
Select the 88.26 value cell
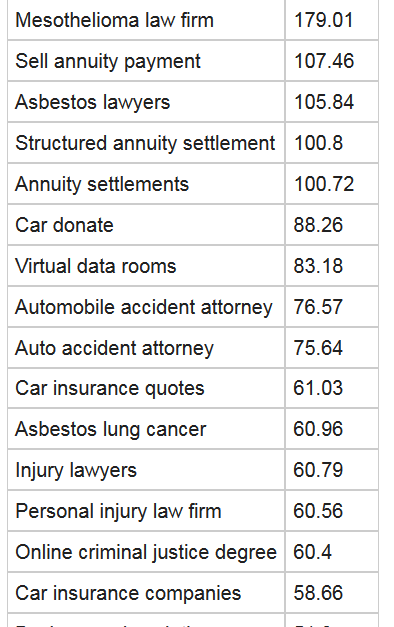click(332, 225)
